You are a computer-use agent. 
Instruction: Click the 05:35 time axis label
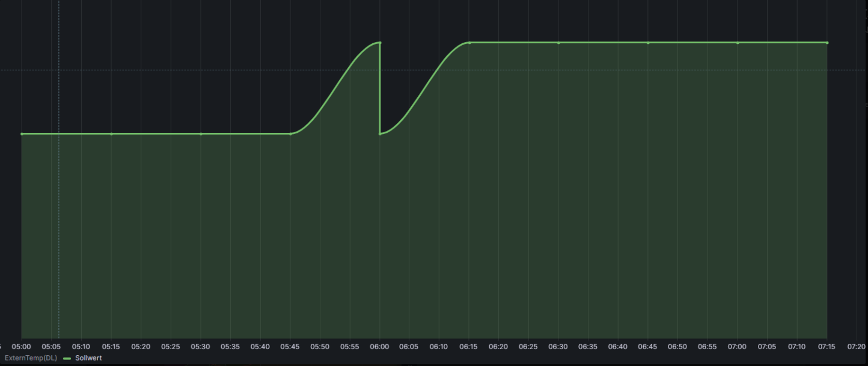[231, 347]
